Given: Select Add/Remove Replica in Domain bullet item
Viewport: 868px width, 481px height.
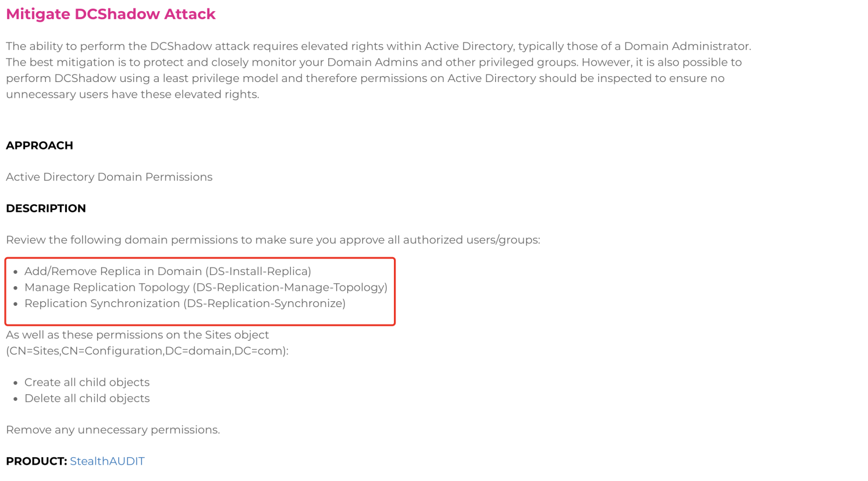Looking at the screenshot, I should pos(168,272).
